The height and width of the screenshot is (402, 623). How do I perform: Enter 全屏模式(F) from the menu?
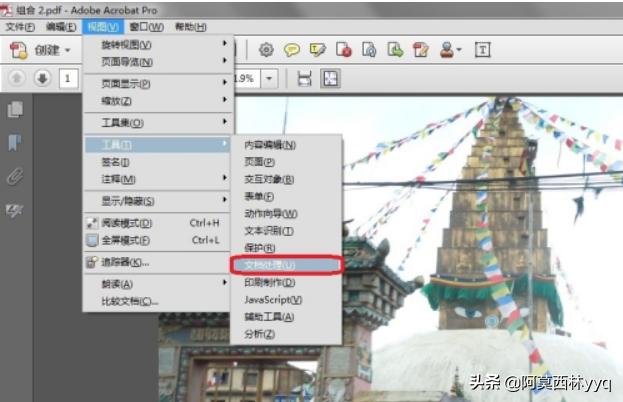[158, 240]
